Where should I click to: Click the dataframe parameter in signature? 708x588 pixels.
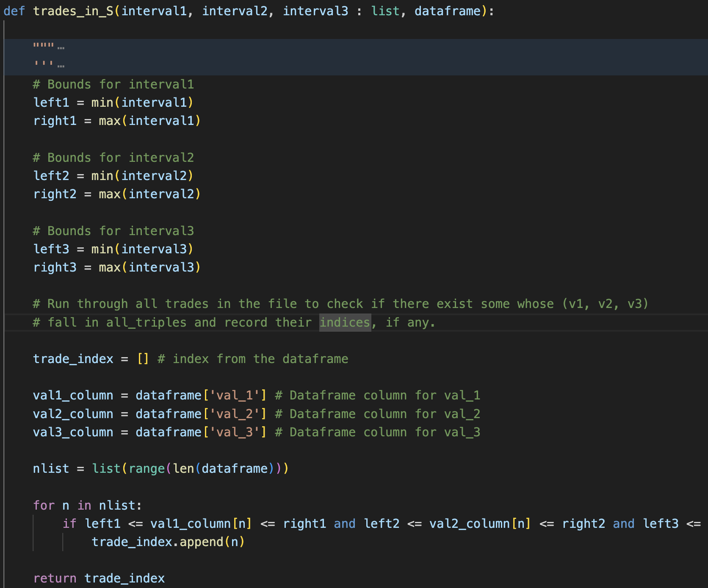[x=449, y=11]
